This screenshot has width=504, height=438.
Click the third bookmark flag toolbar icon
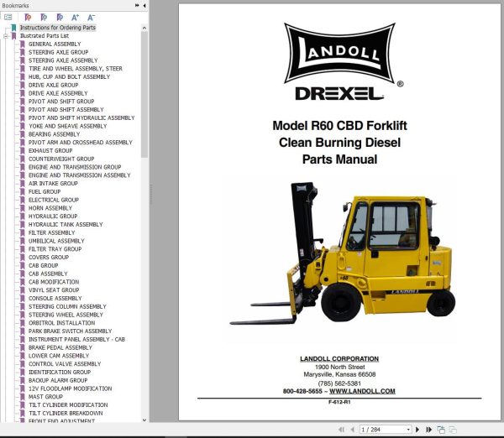(x=60, y=18)
